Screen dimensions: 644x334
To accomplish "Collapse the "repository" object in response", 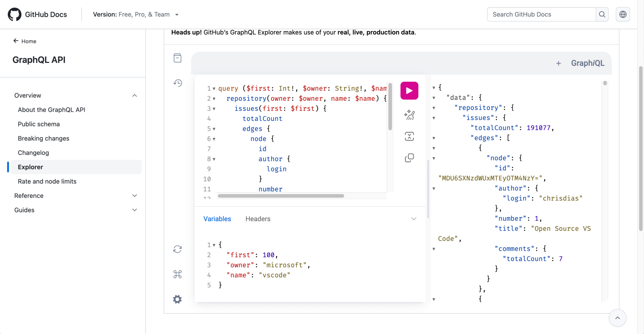I will click(x=434, y=108).
